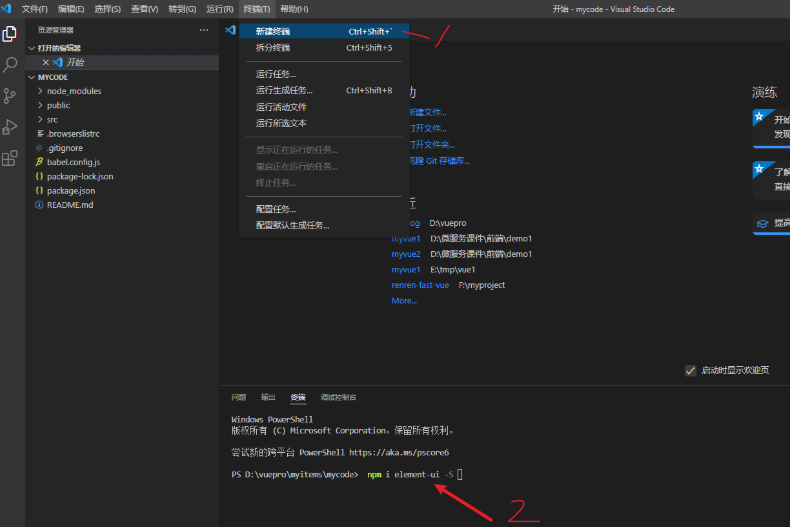Open the Source Control view icon
Screen dimensions: 790x527
[x=10, y=96]
